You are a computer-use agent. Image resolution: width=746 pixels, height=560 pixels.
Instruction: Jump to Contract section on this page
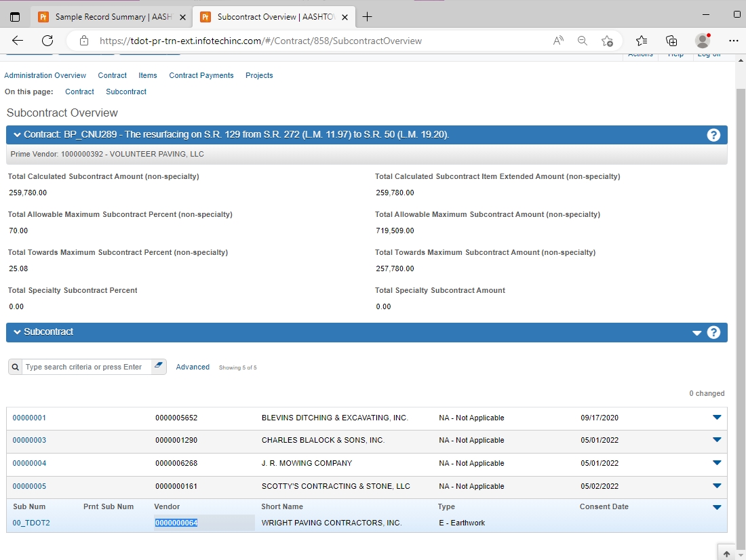pos(79,92)
